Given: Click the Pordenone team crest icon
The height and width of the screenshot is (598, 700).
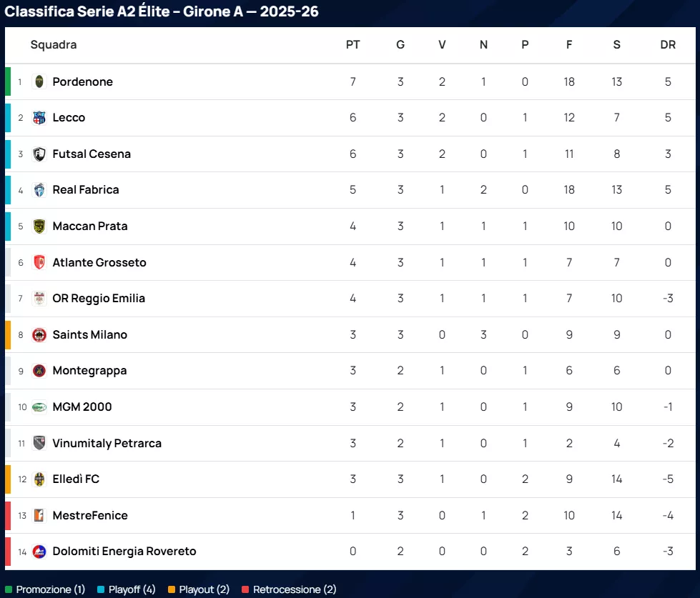Looking at the screenshot, I should click(39, 81).
